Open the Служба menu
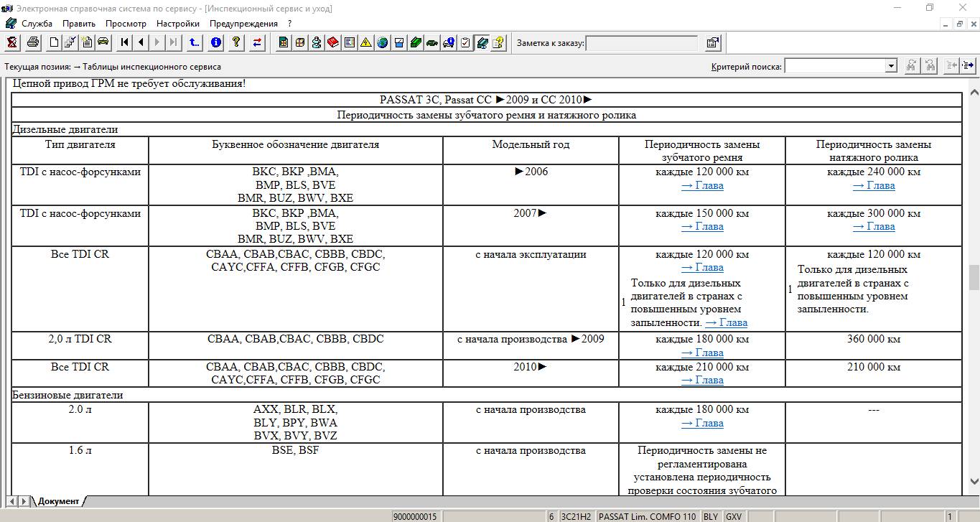 pyautogui.click(x=37, y=24)
